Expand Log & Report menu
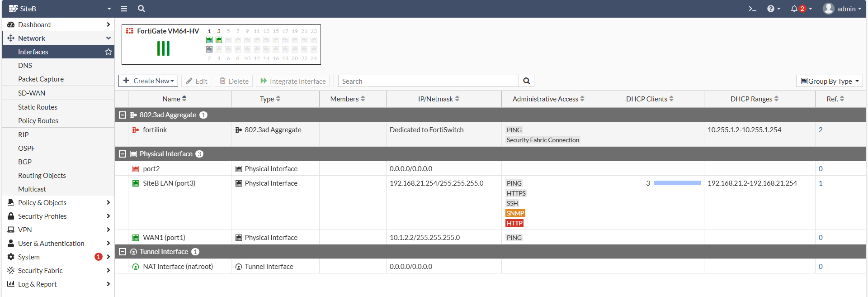Screen dimensions: 868x297 pos(58,284)
